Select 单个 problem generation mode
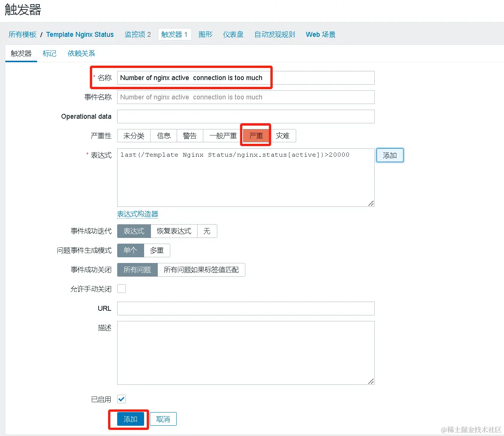Image resolution: width=504 pixels, height=436 pixels. [130, 250]
